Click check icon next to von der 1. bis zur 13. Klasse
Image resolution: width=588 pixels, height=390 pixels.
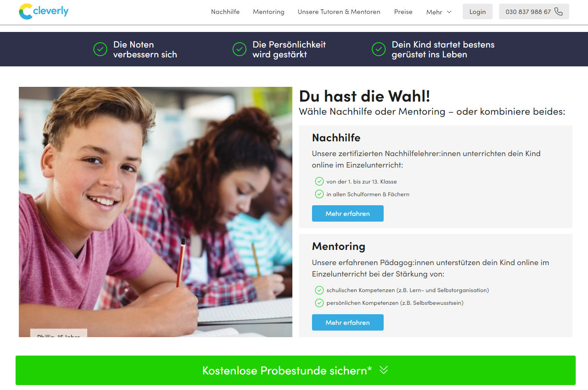[x=319, y=181]
